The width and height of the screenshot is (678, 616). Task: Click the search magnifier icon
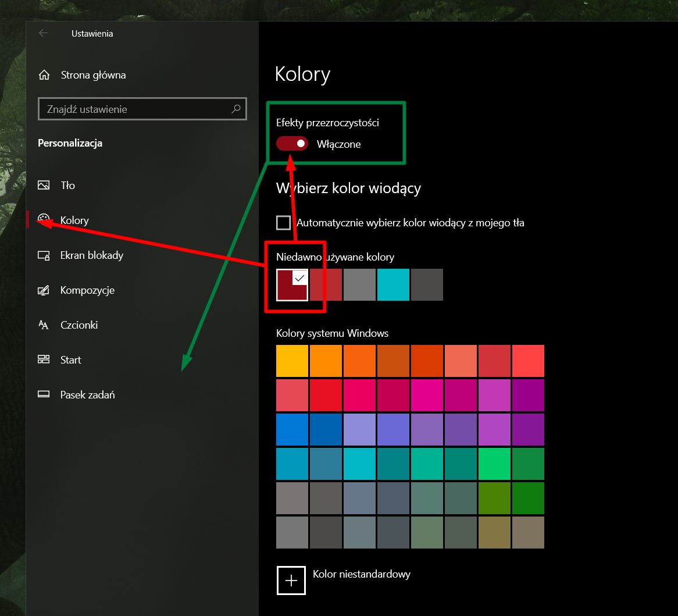(x=236, y=109)
